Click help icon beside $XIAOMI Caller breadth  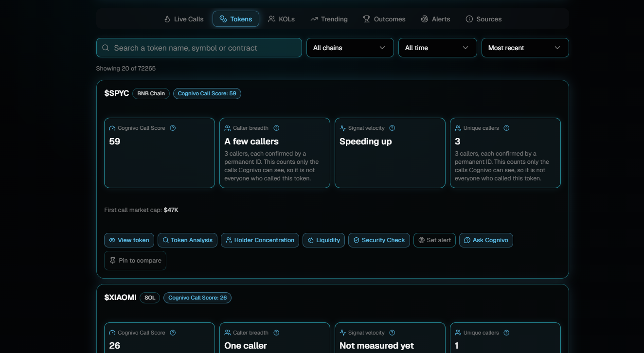click(x=276, y=333)
